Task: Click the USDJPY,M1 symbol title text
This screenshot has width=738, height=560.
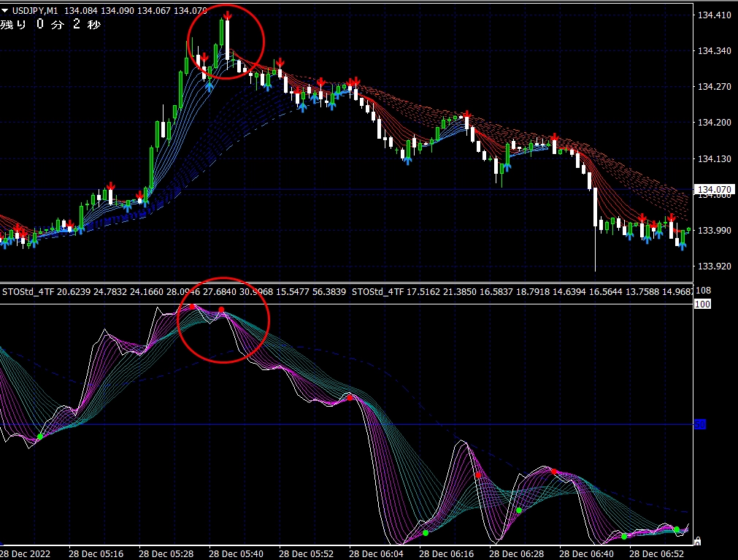Action: pyautogui.click(x=34, y=10)
